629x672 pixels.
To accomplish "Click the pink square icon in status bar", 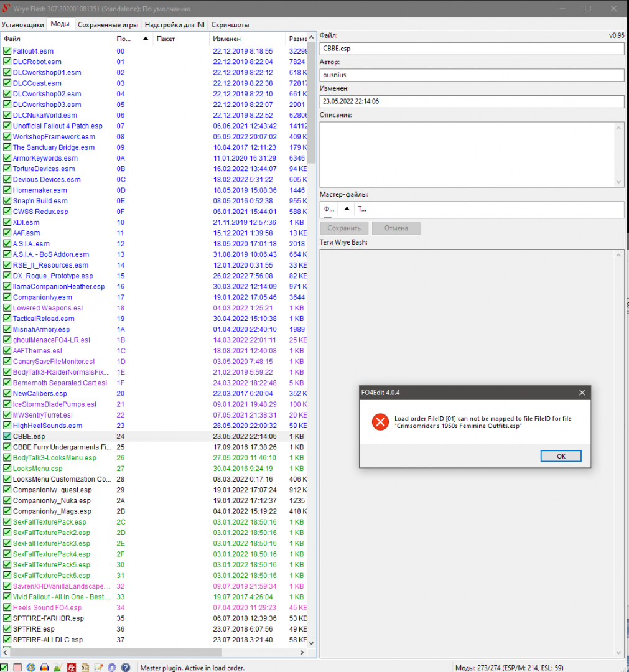I will 18,667.
